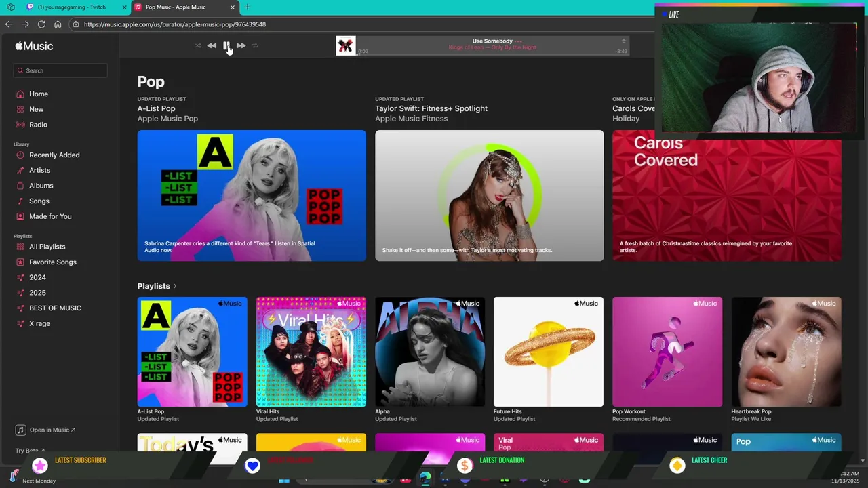Pause the song with the pause button
This screenshot has height=488, width=868.
[x=226, y=45]
